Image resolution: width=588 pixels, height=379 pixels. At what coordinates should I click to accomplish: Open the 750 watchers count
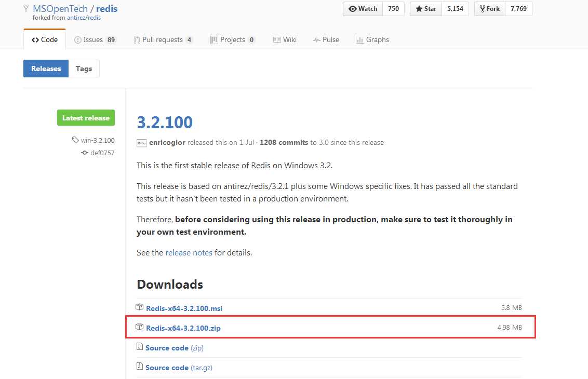tap(393, 9)
